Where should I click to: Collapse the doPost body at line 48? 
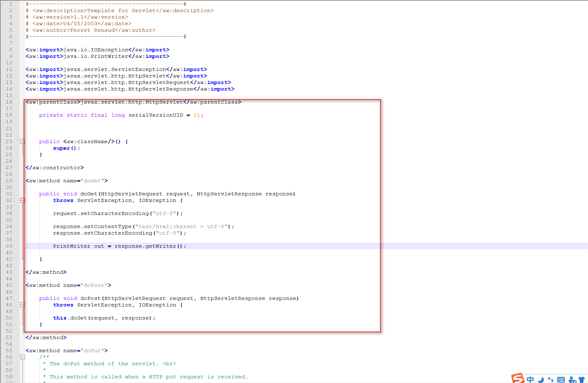[22, 305]
